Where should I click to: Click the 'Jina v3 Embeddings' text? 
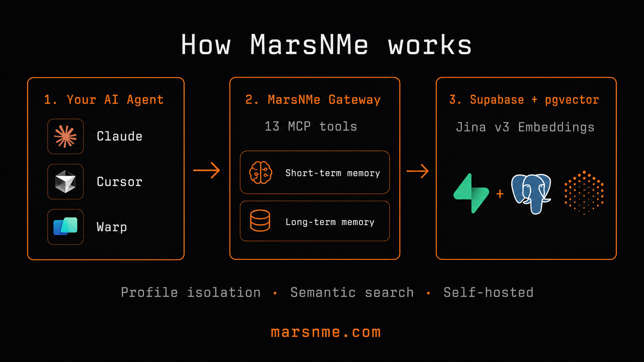(x=525, y=127)
